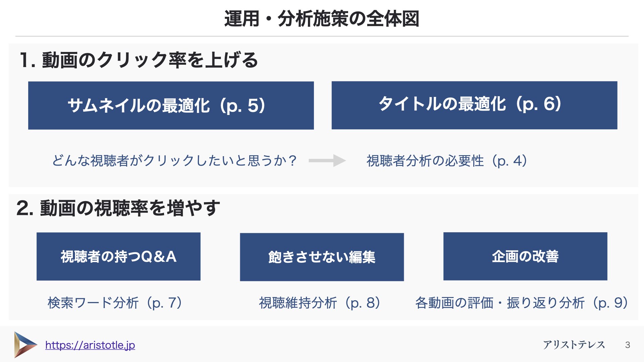This screenshot has height=362, width=644.
Task: Click the slide title 運用・分析施策の全体図
Action: [322, 19]
